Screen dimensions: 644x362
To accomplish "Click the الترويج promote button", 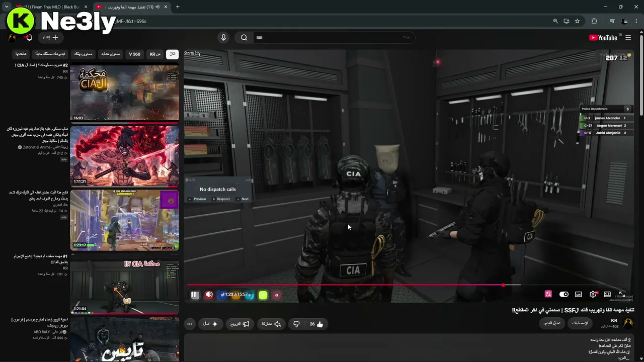I will point(239,324).
